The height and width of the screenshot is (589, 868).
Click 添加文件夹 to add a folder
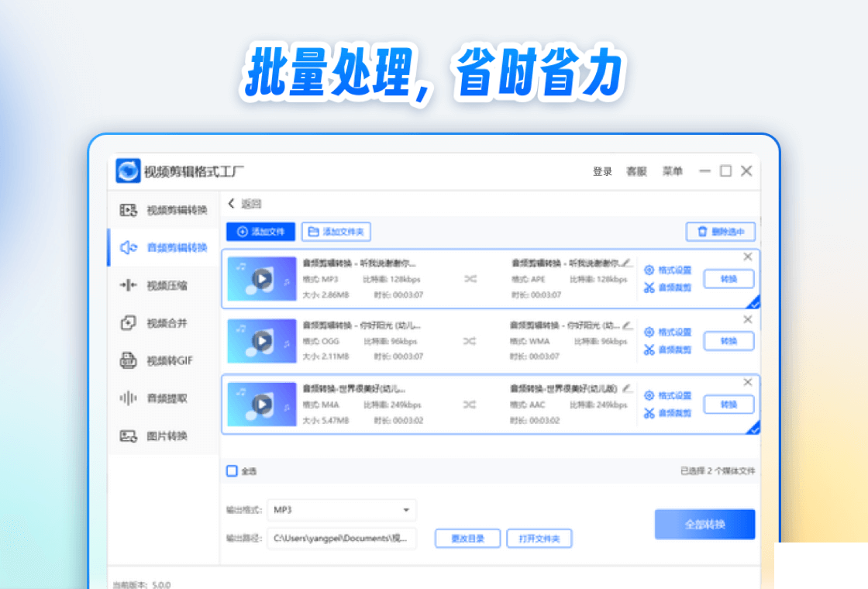[x=336, y=231]
